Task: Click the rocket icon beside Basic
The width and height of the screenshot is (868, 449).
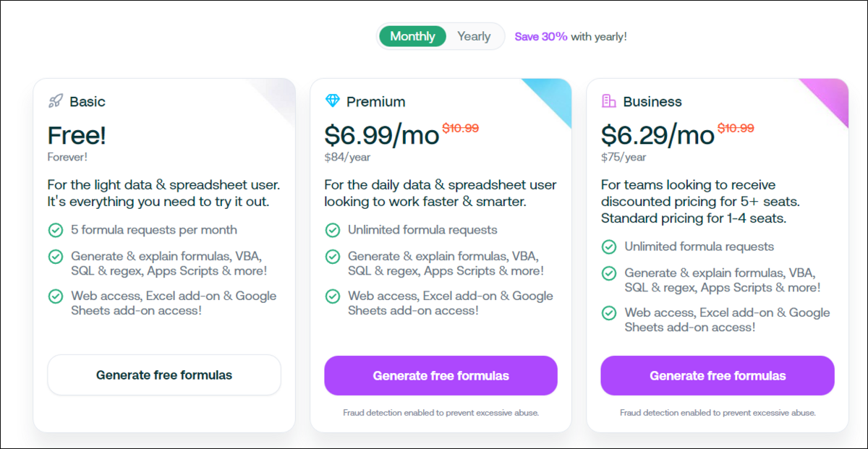Action: (56, 101)
